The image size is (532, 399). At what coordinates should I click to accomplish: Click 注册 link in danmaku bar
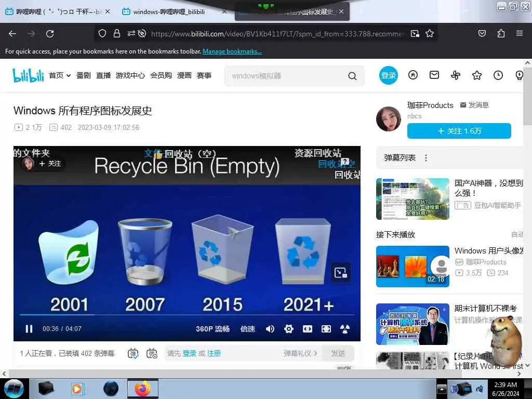point(214,353)
